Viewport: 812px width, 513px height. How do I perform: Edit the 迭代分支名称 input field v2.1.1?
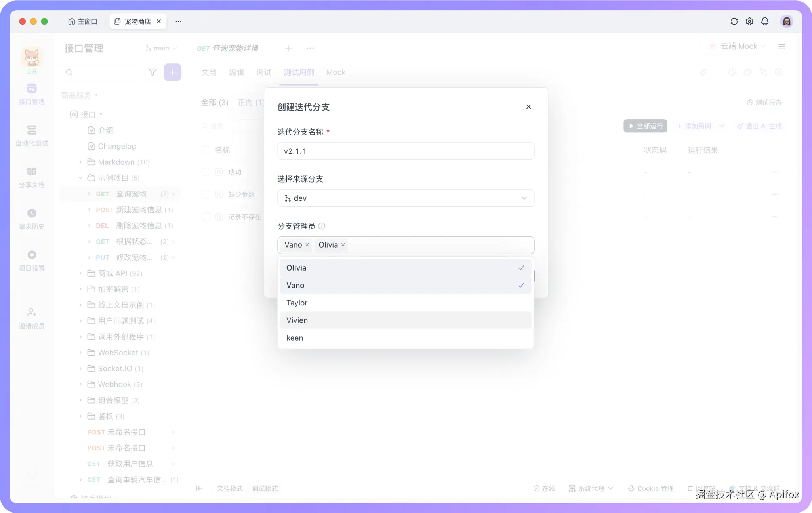click(406, 151)
